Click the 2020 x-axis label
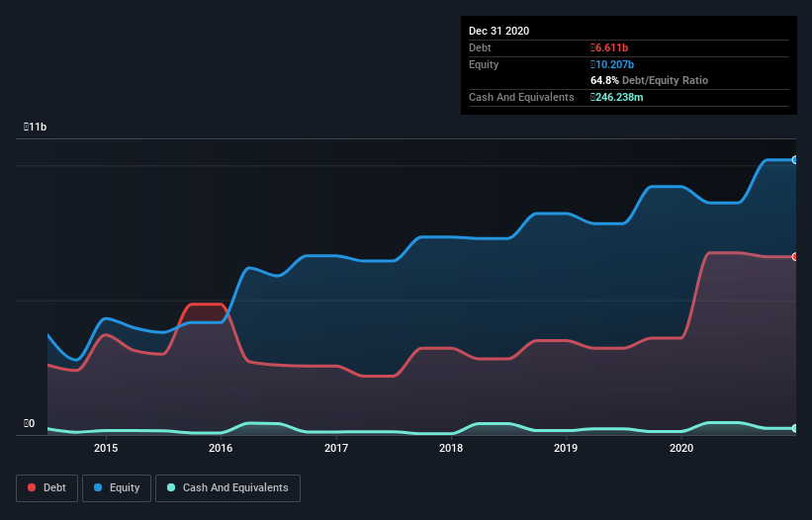This screenshot has height=520, width=812. coord(681,448)
